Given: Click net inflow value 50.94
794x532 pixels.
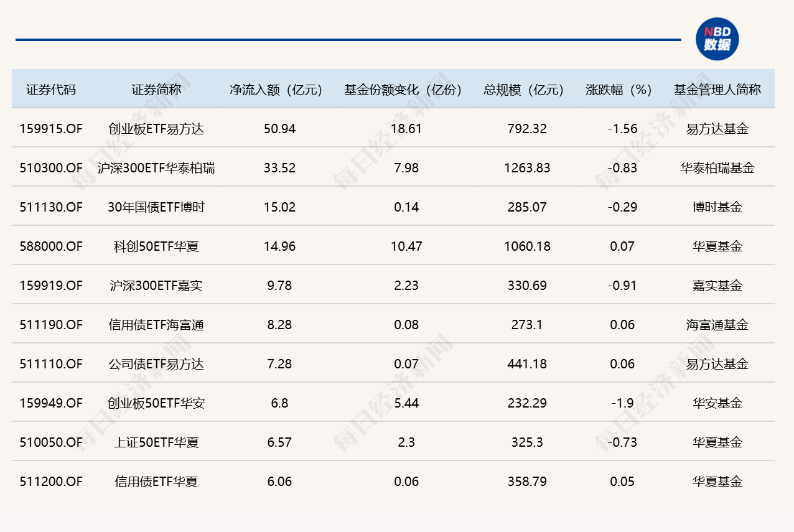Looking at the screenshot, I should [x=279, y=129].
